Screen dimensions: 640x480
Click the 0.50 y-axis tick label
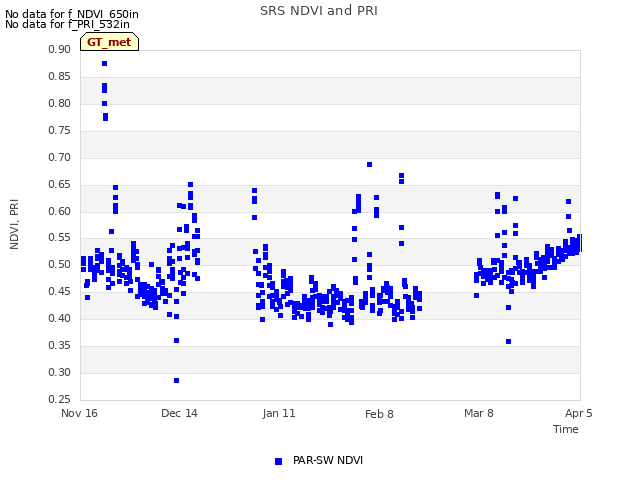[x=60, y=264]
